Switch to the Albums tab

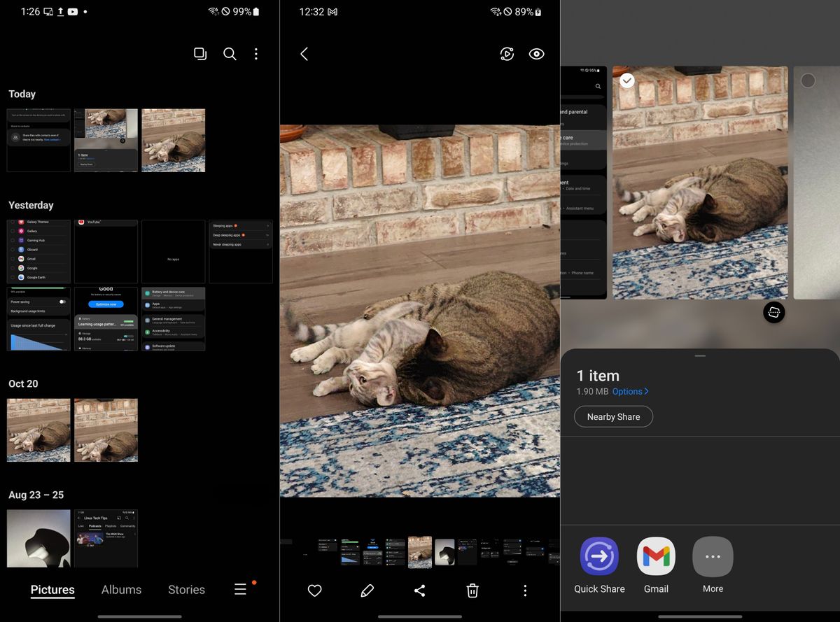click(120, 590)
